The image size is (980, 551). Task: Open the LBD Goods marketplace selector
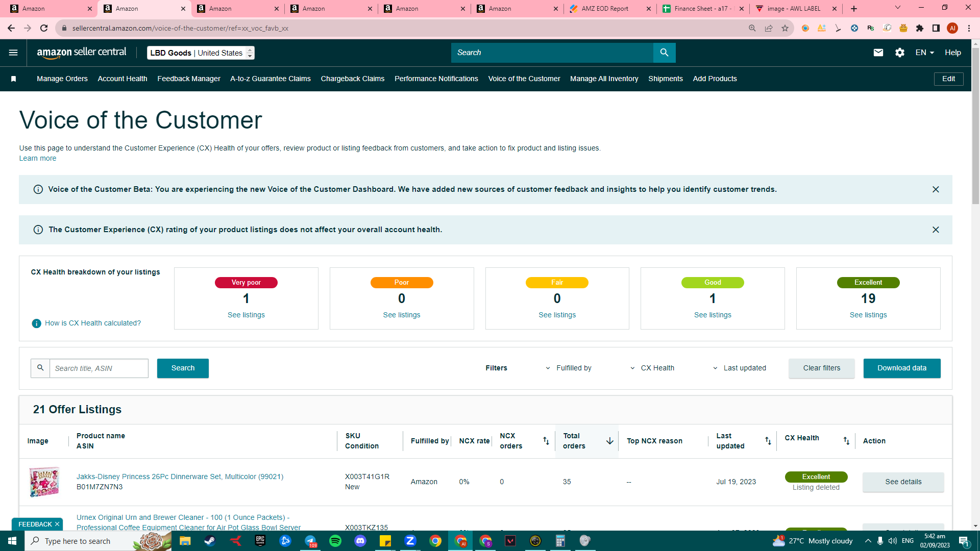click(x=201, y=53)
